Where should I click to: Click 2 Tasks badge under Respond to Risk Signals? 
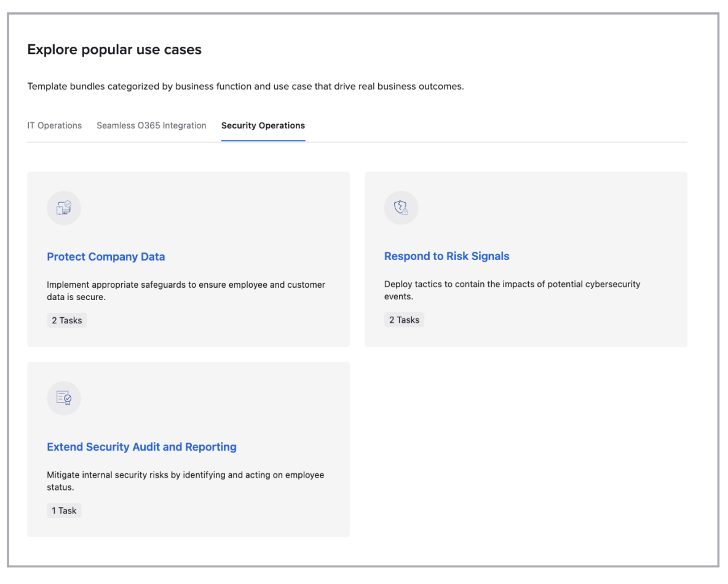(x=404, y=320)
